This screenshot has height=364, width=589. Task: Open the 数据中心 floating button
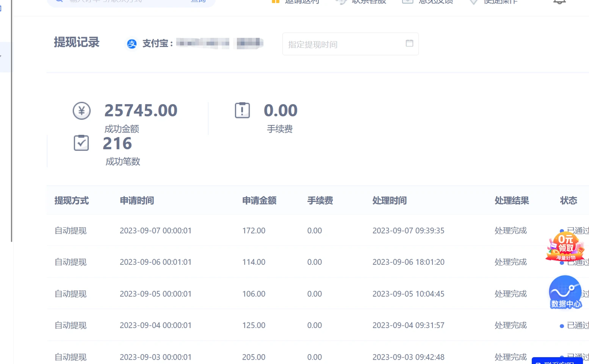click(565, 292)
